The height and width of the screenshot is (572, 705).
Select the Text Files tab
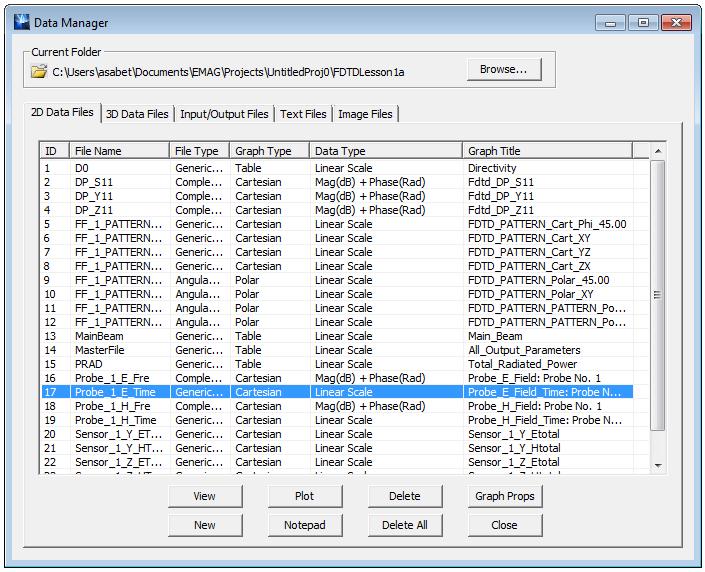(303, 114)
